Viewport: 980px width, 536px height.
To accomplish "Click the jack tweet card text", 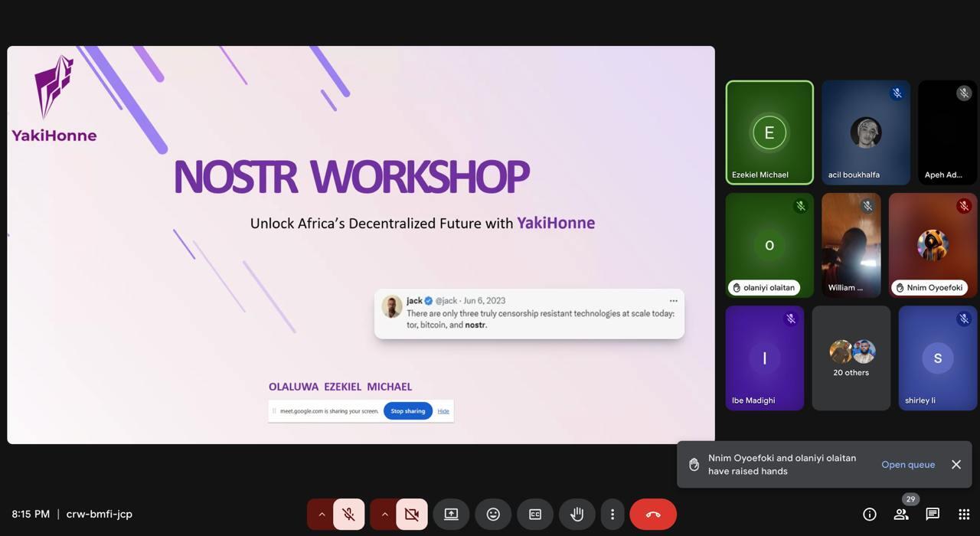I will point(541,319).
